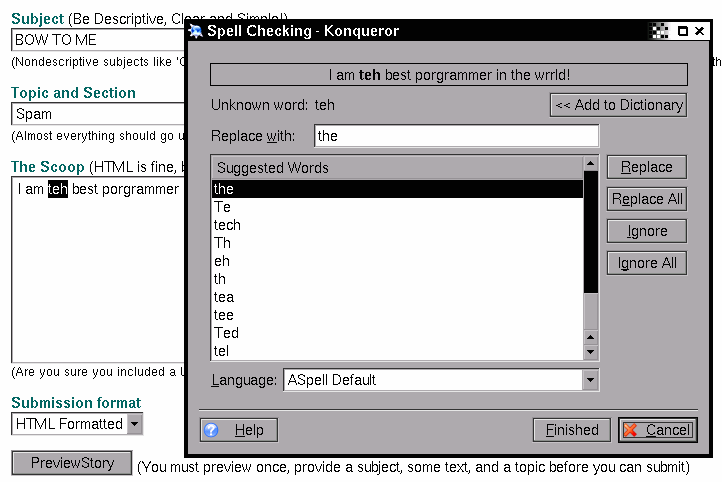722x482 pixels.
Task: Click the blue help question mark icon
Action: (x=211, y=430)
